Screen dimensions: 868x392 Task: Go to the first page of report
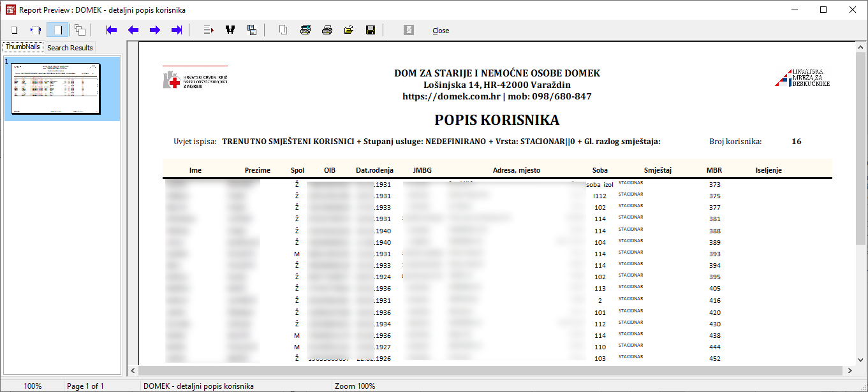pyautogui.click(x=112, y=30)
